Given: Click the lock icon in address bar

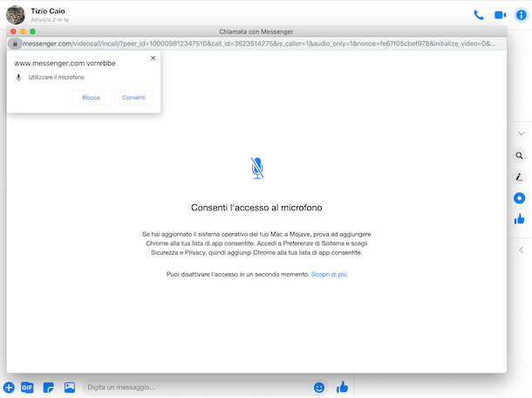Looking at the screenshot, I should [15, 44].
